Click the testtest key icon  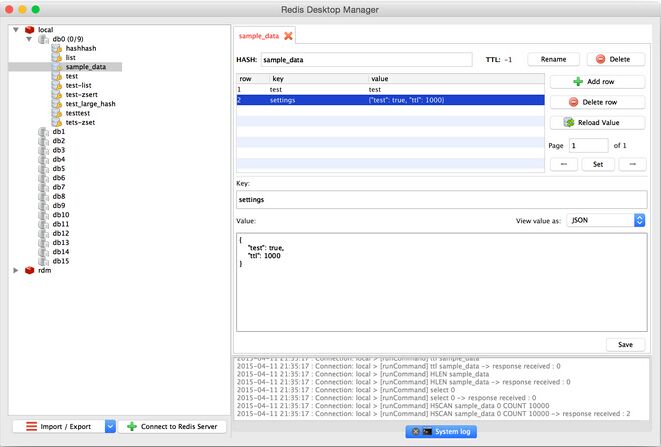[x=56, y=113]
